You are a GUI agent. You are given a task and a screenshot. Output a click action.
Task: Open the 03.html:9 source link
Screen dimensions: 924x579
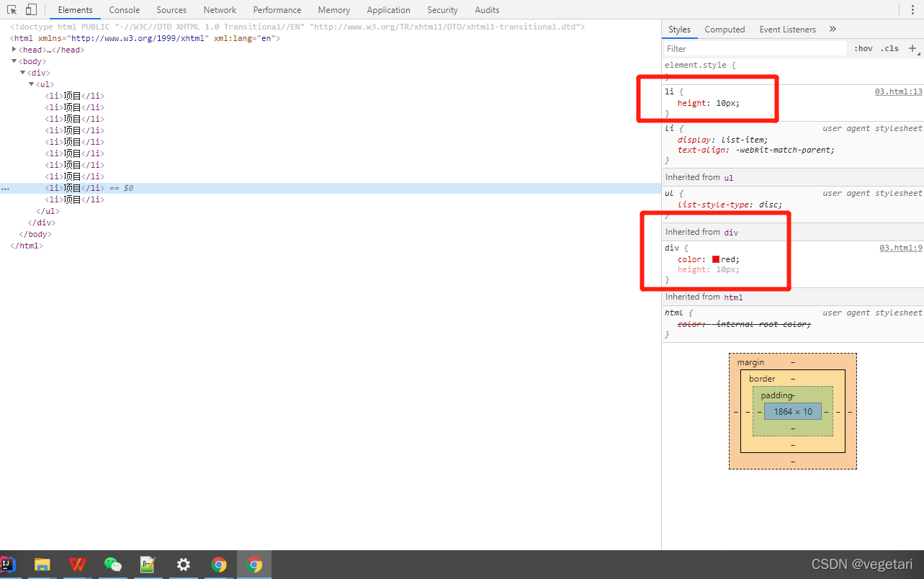click(901, 248)
